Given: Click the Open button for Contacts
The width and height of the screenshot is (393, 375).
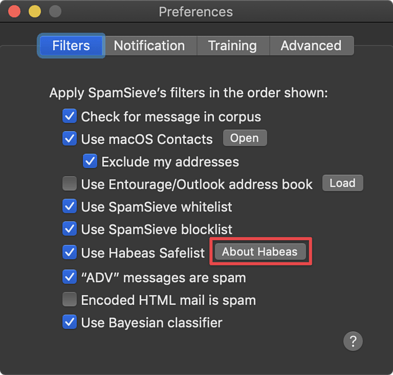Looking at the screenshot, I should point(245,138).
